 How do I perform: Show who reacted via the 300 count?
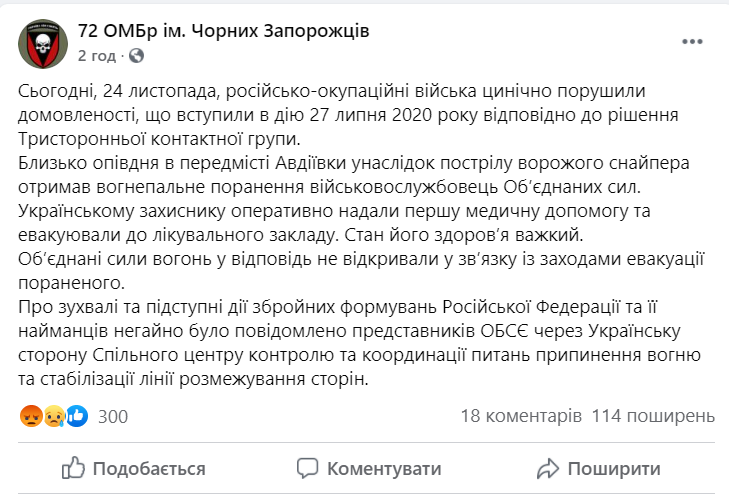(x=113, y=416)
